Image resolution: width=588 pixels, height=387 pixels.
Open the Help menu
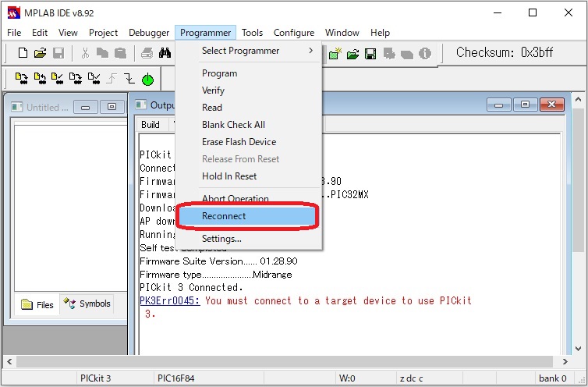(x=380, y=33)
